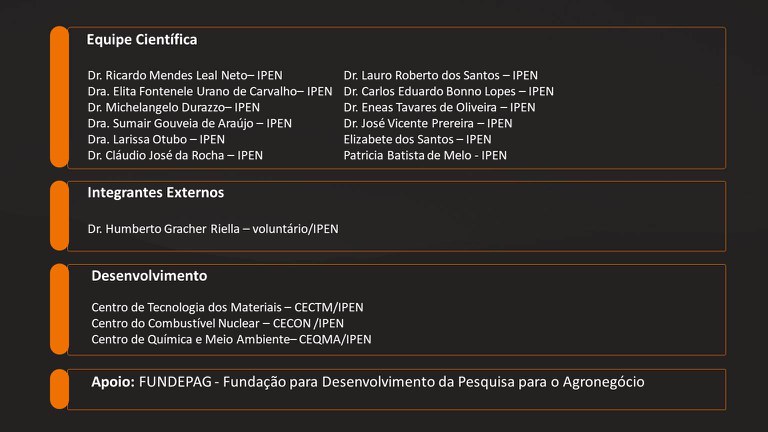This screenshot has height=432, width=768.
Task: Click the orange bar beside the Apoio box
Action: click(59, 388)
